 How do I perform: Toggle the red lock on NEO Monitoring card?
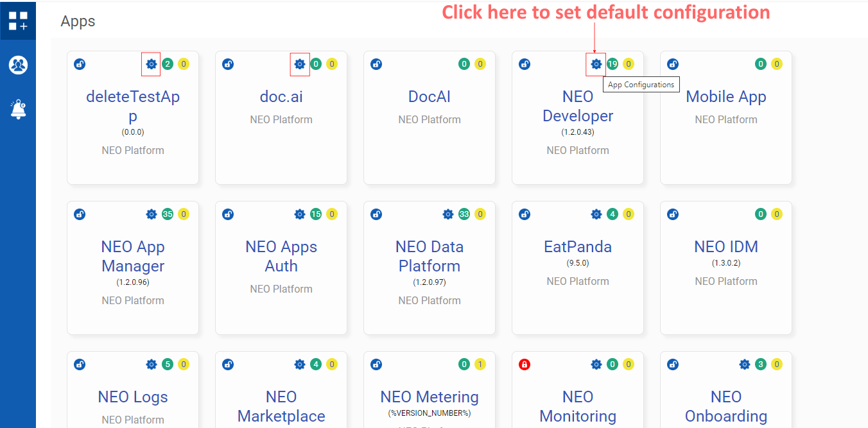525,364
